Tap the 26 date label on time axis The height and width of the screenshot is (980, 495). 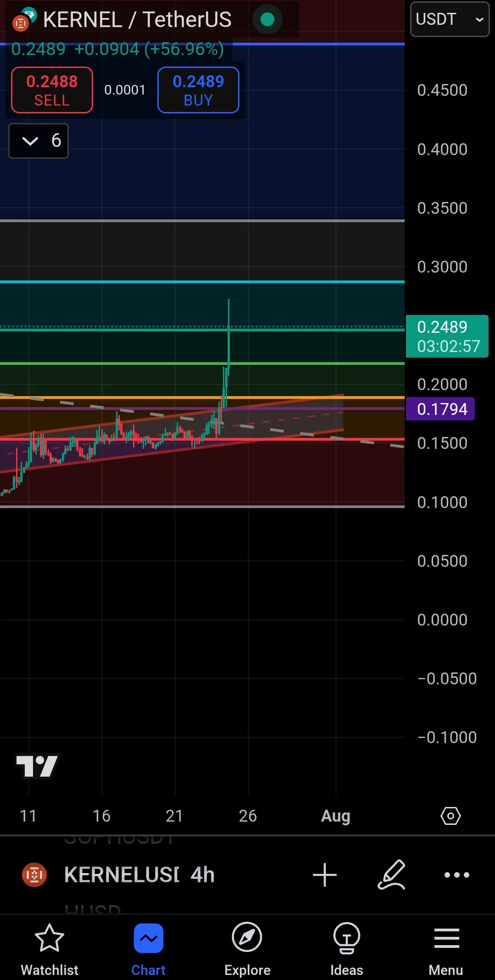[248, 816]
